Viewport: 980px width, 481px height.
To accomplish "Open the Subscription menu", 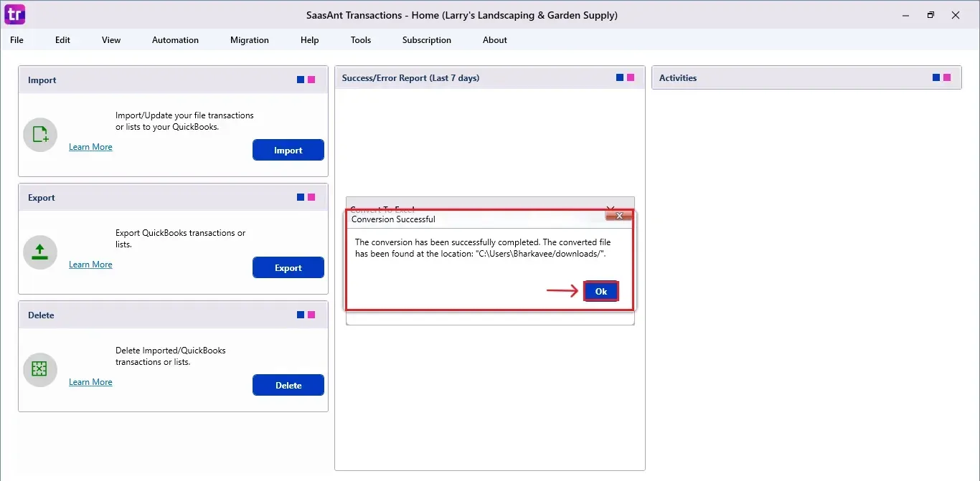I will point(427,40).
